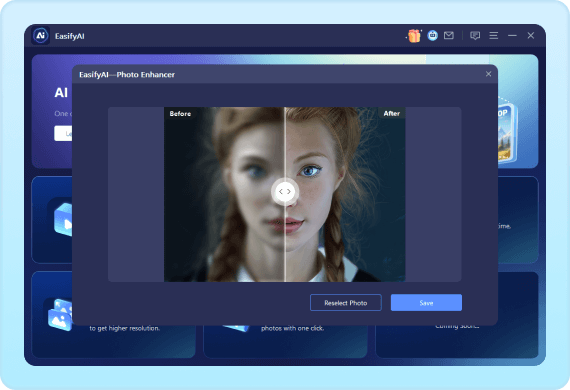Click the Before label on preview
The image size is (570, 390).
(180, 114)
